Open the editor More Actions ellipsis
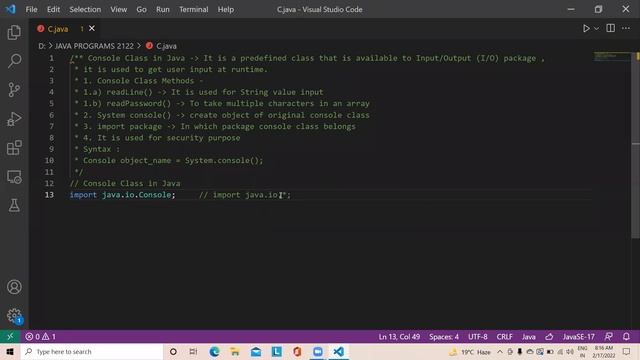This screenshot has height=360, width=640. coord(626,28)
